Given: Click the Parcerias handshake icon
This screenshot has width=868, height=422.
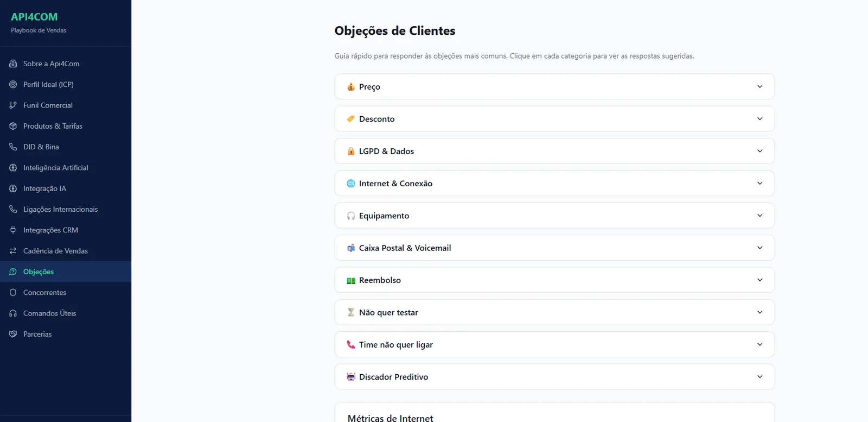Looking at the screenshot, I should tap(13, 334).
